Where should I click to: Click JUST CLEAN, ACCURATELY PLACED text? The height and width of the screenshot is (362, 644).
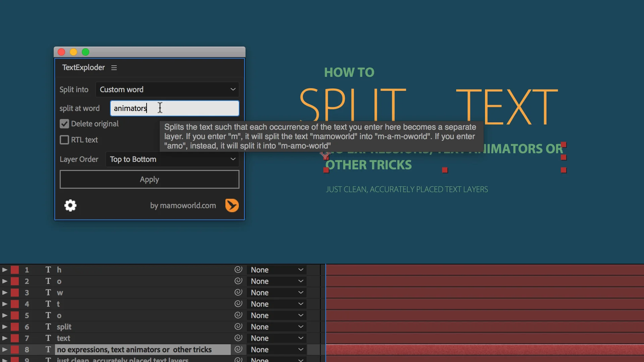407,189
